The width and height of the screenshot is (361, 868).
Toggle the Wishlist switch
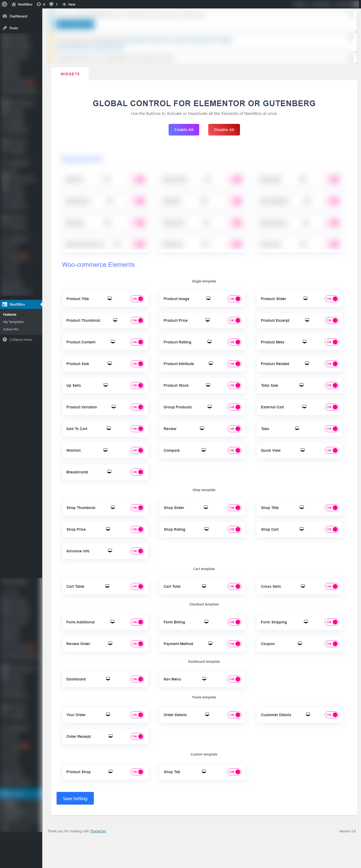[137, 451]
